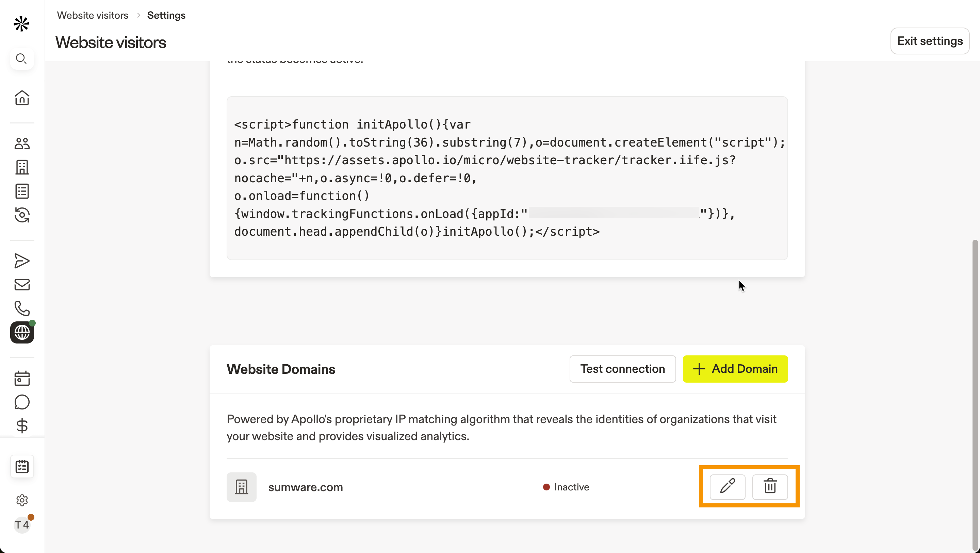Open the search icon in sidebar
The height and width of the screenshot is (553, 980).
pos(22,58)
